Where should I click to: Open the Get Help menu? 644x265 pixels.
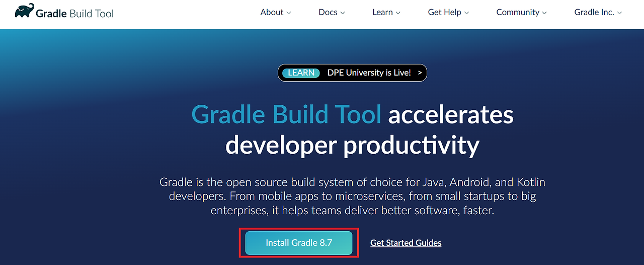pyautogui.click(x=448, y=12)
